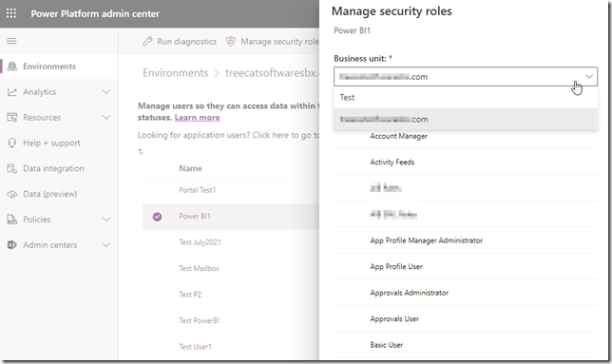
Task: Open the Business unit dropdown arrow
Action: pos(589,76)
